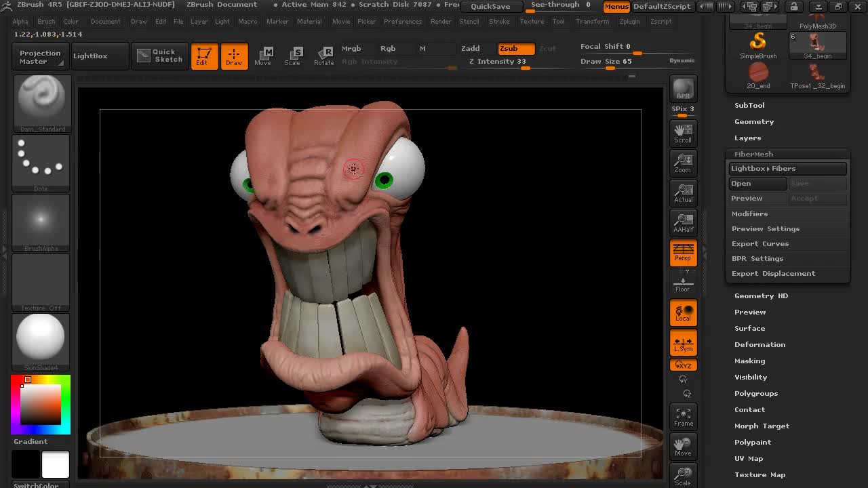Open the Dam_Standard brush thumbnail
Image resolution: width=868 pixels, height=488 pixels.
tap(41, 102)
